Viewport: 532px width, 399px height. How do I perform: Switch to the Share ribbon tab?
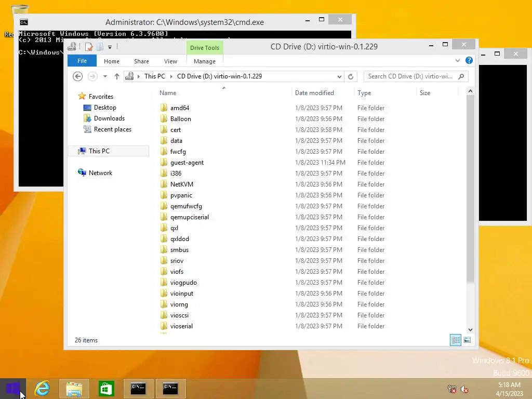point(141,61)
